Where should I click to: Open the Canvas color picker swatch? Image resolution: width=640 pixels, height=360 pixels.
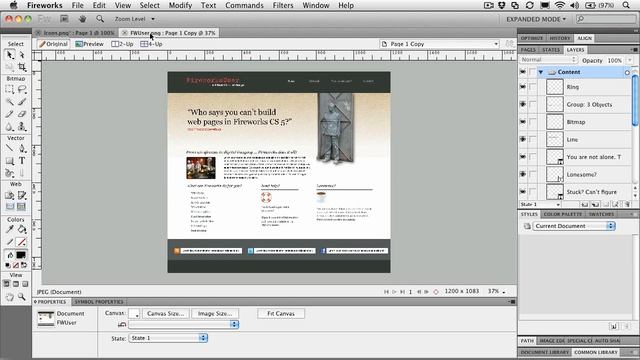134,313
